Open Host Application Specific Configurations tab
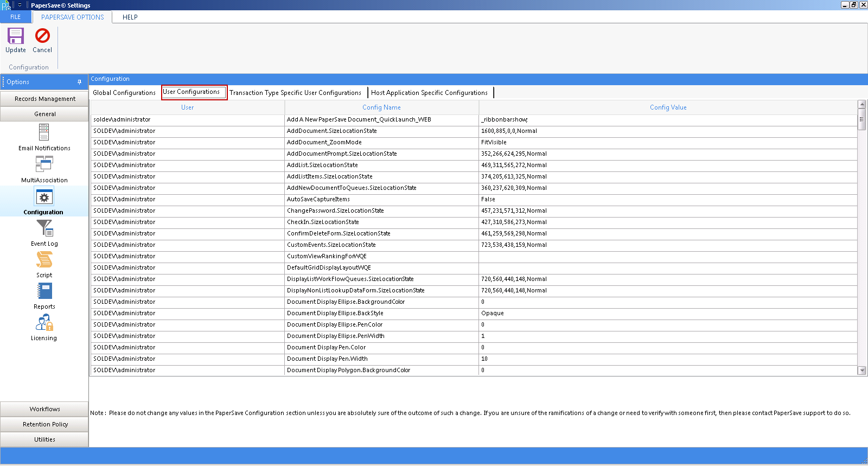 point(430,93)
